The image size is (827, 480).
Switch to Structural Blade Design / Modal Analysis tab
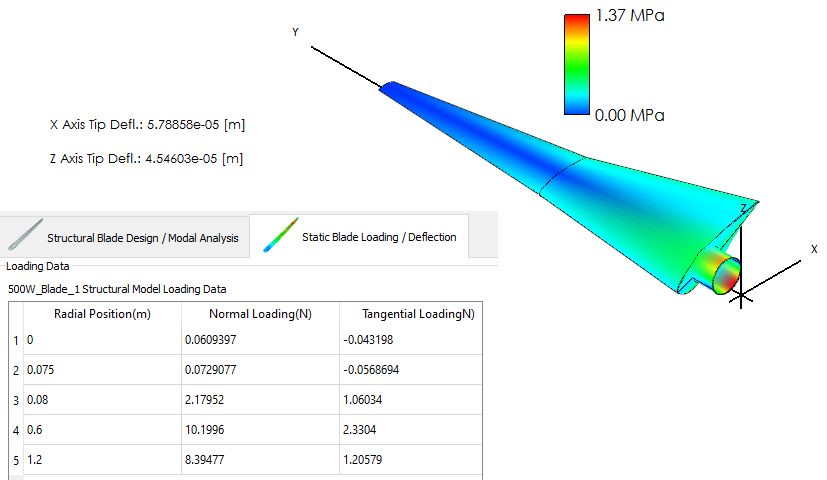tap(125, 237)
